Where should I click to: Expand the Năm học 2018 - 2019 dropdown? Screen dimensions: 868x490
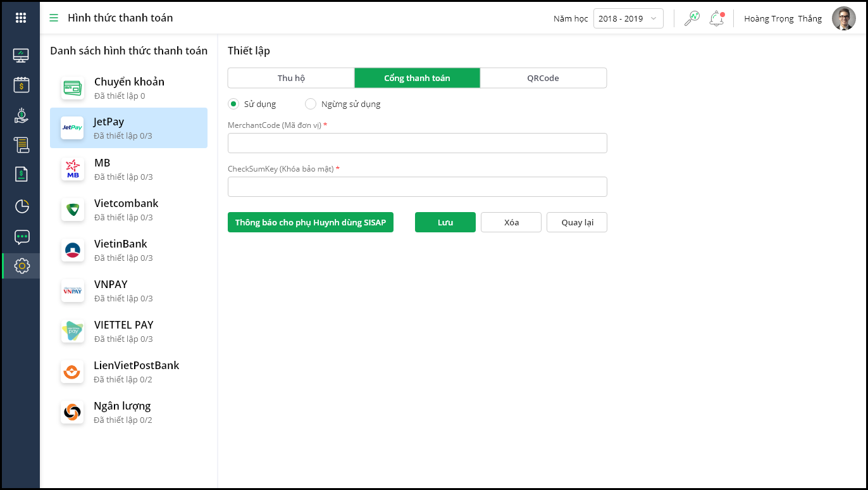(x=628, y=18)
